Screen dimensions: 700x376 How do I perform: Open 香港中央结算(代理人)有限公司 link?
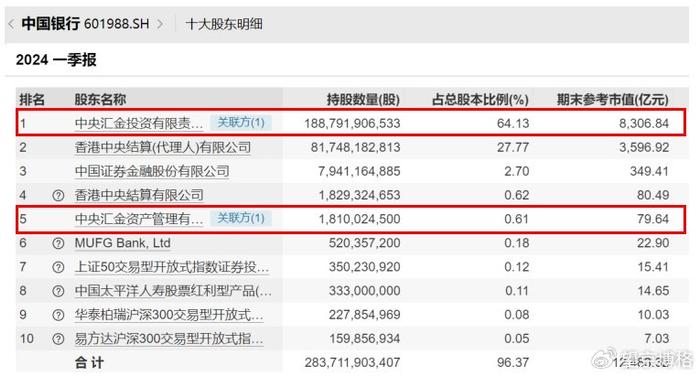coord(163,147)
